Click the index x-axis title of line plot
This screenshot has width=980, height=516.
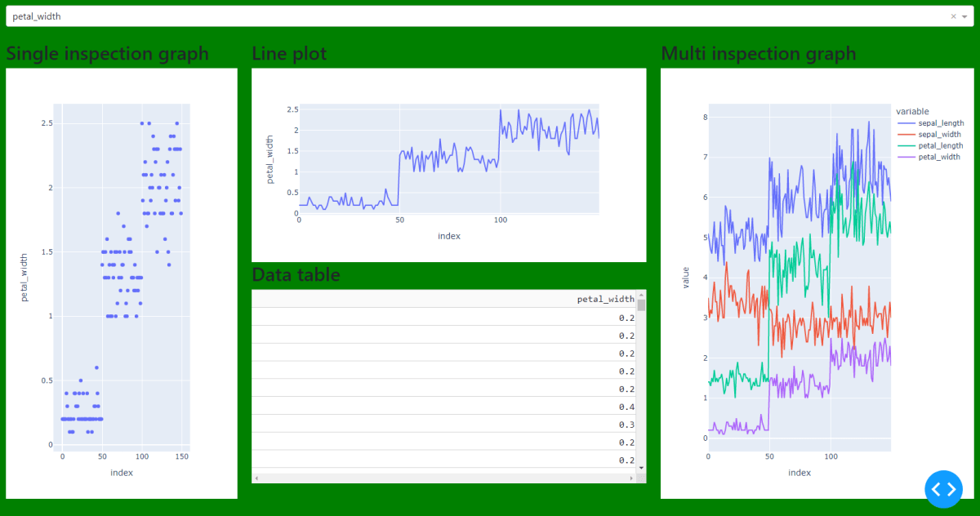click(449, 236)
